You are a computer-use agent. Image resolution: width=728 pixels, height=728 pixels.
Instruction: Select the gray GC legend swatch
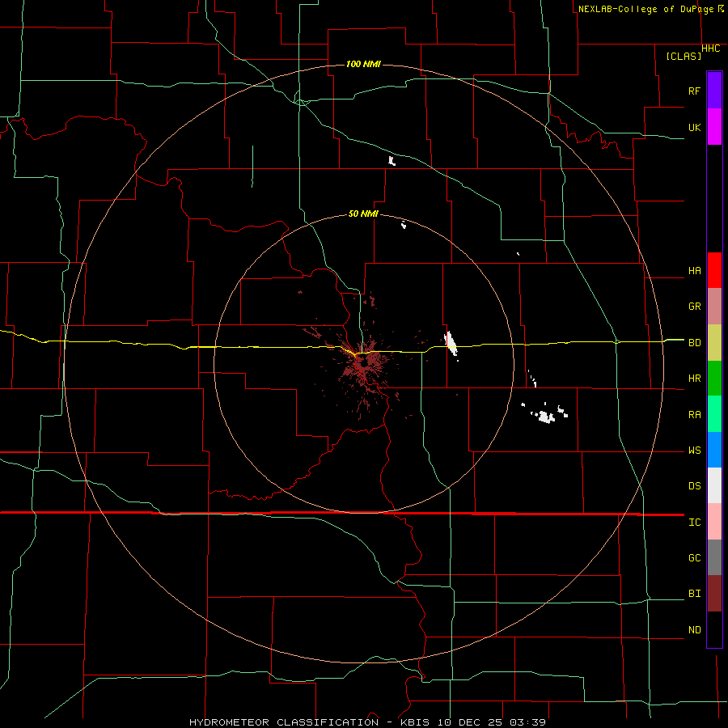pyautogui.click(x=714, y=557)
